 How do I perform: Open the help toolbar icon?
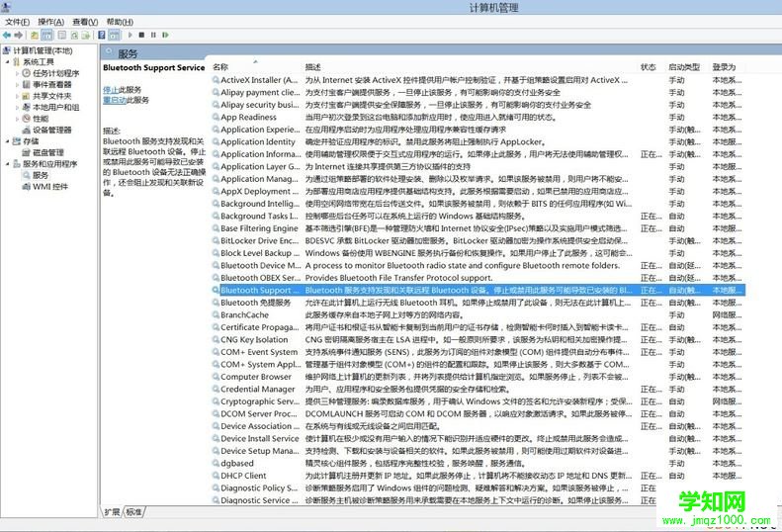(x=102, y=35)
